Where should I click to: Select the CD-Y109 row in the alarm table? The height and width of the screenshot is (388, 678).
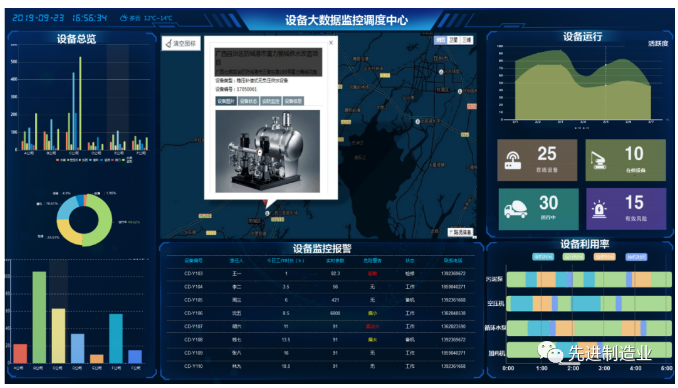click(321, 353)
